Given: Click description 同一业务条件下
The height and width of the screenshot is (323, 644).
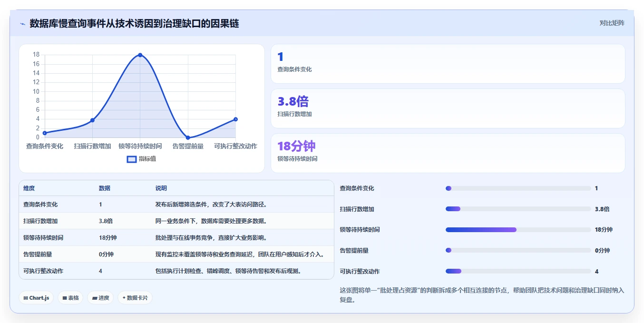Looking at the screenshot, I should [x=213, y=221].
